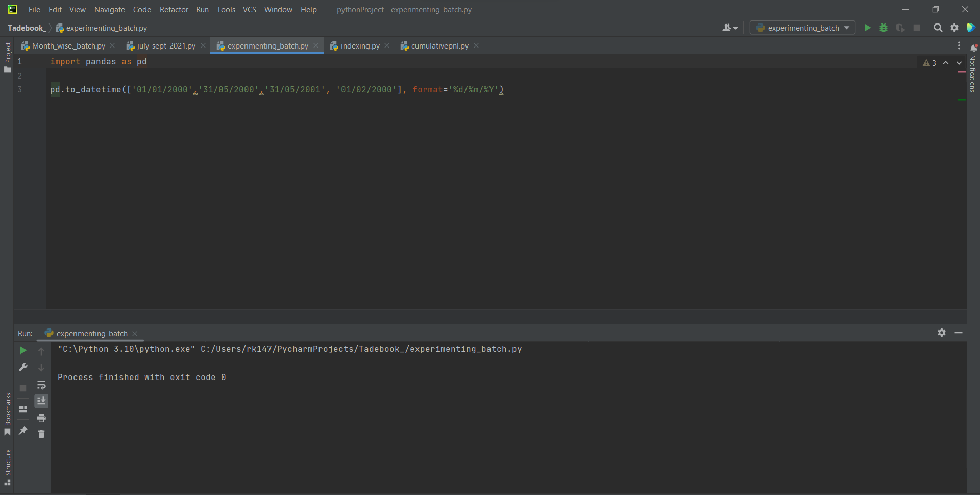
Task: Click line number 2 in gutter
Action: [x=19, y=76]
